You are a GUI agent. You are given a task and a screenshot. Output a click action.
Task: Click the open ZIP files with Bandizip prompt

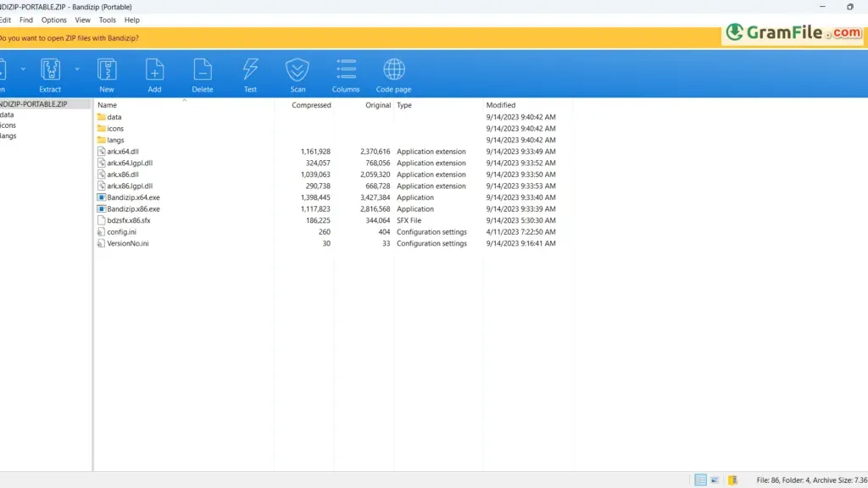click(70, 38)
